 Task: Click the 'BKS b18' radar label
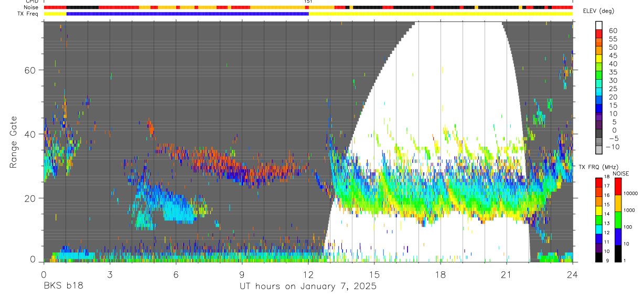(x=63, y=287)
